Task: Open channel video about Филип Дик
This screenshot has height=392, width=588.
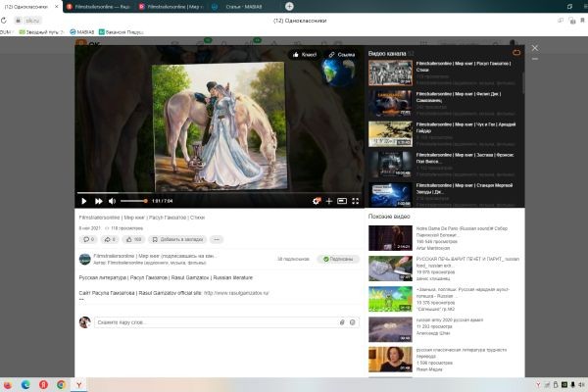Action: tap(446, 103)
